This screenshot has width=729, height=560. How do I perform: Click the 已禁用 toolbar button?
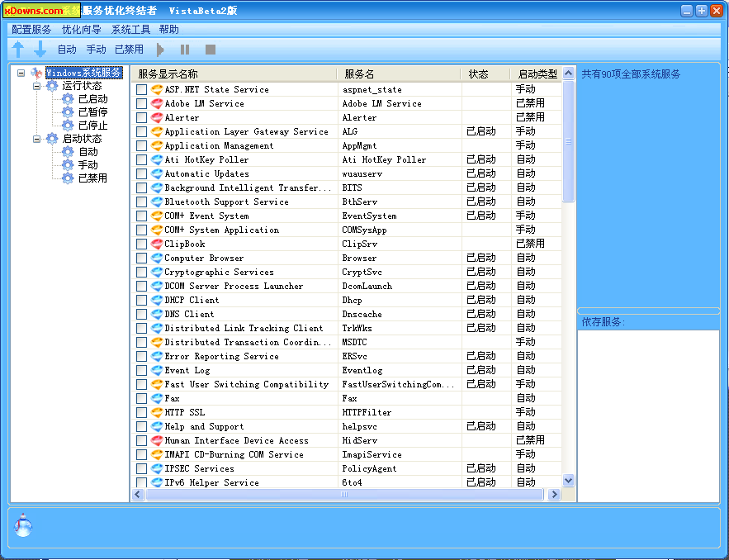tap(130, 50)
